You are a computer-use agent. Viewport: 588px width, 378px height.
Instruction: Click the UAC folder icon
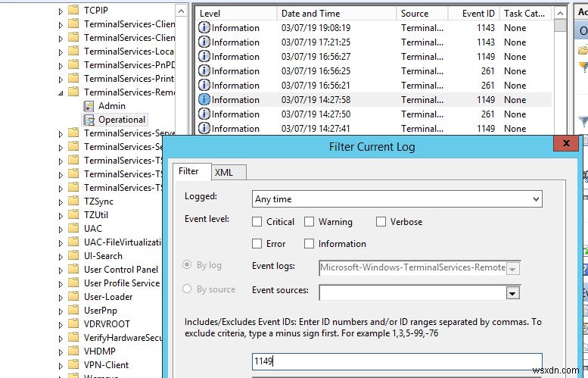point(73,228)
